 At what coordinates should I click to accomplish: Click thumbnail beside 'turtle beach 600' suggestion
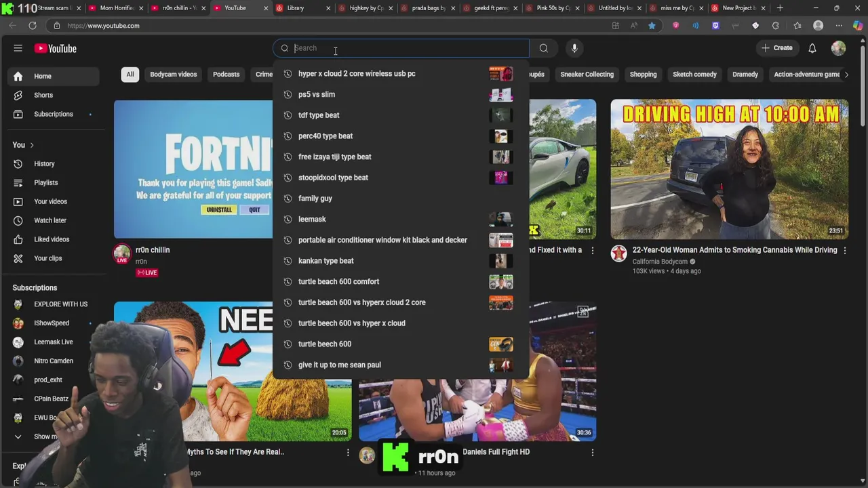501,344
